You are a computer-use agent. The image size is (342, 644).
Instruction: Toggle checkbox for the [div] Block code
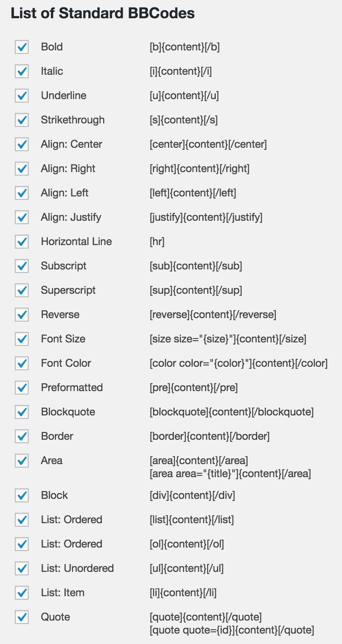(22, 495)
